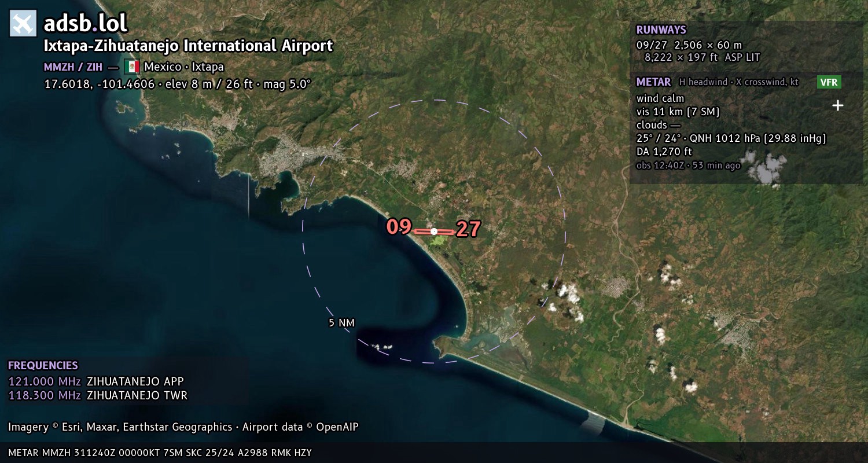Click the headwind crosswind legend text

tap(739, 82)
